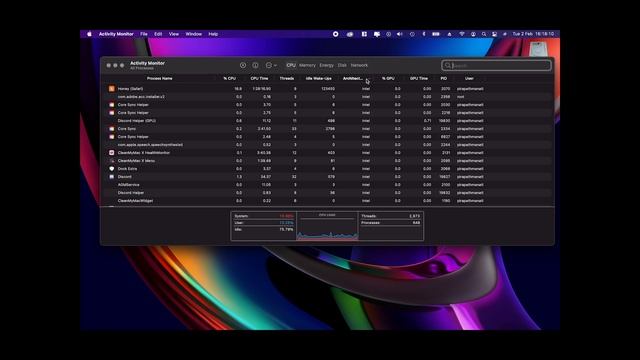The width and height of the screenshot is (640, 360).
Task: Sort by GPU Time column header
Action: pyautogui.click(x=419, y=78)
